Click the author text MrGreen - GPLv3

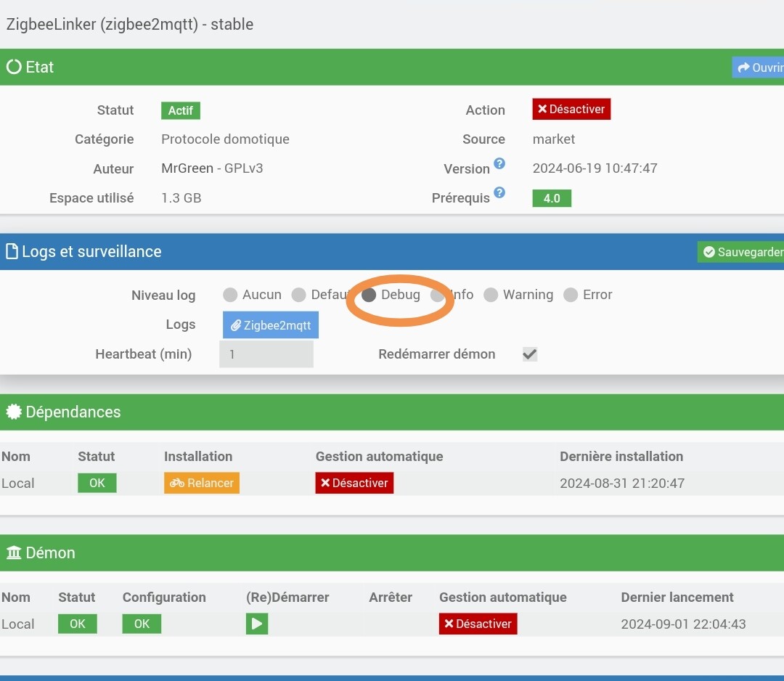pyautogui.click(x=212, y=168)
